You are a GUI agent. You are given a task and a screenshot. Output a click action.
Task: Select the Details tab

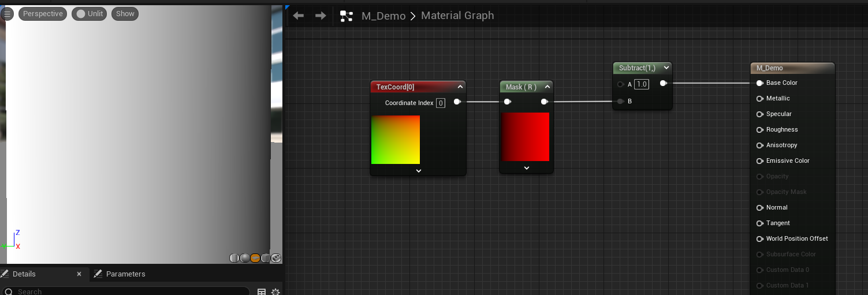point(24,274)
